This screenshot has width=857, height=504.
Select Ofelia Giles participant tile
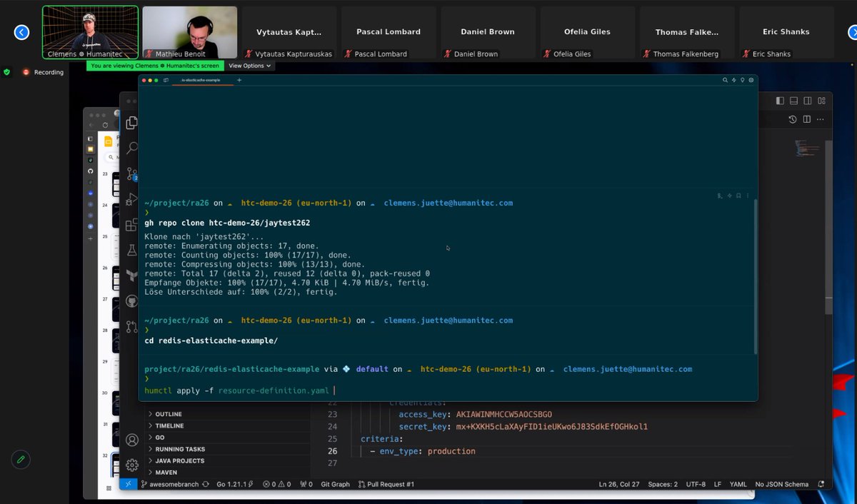587,32
